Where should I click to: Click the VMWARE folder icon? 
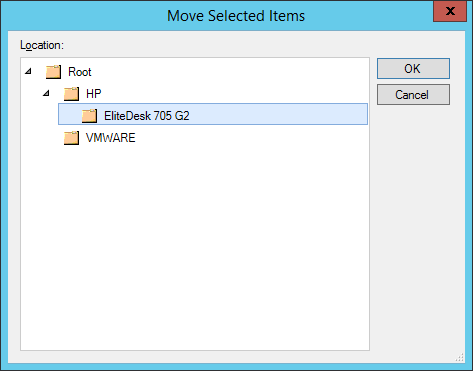pyautogui.click(x=71, y=138)
